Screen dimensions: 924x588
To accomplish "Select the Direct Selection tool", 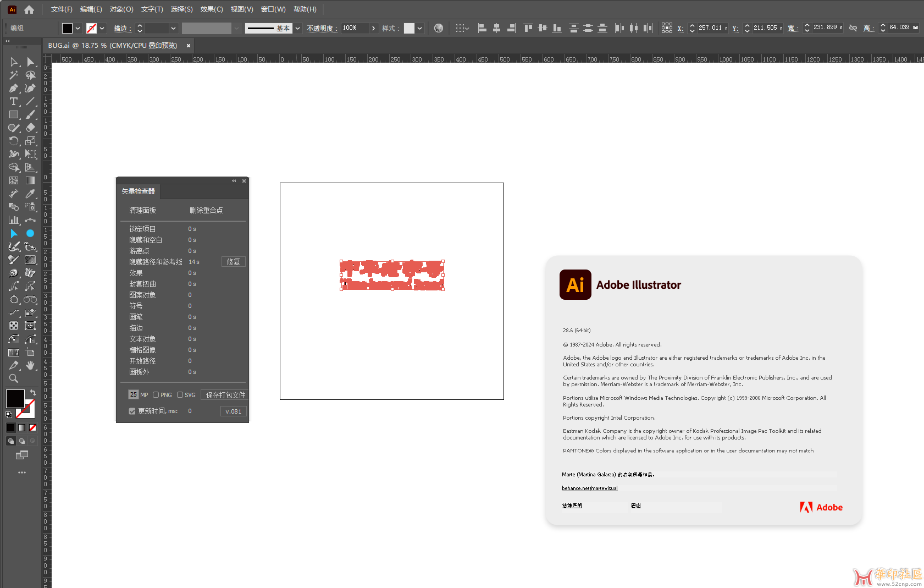I will point(30,62).
